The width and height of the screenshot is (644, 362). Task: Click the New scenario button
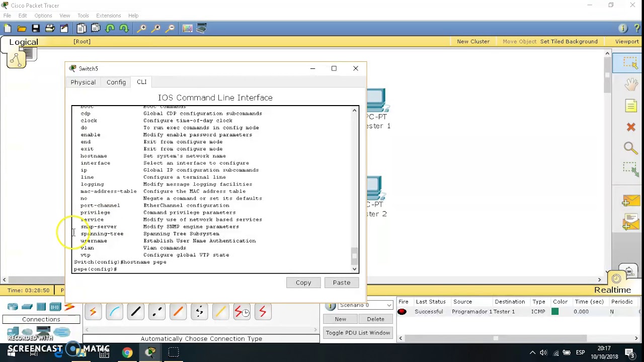[341, 319]
